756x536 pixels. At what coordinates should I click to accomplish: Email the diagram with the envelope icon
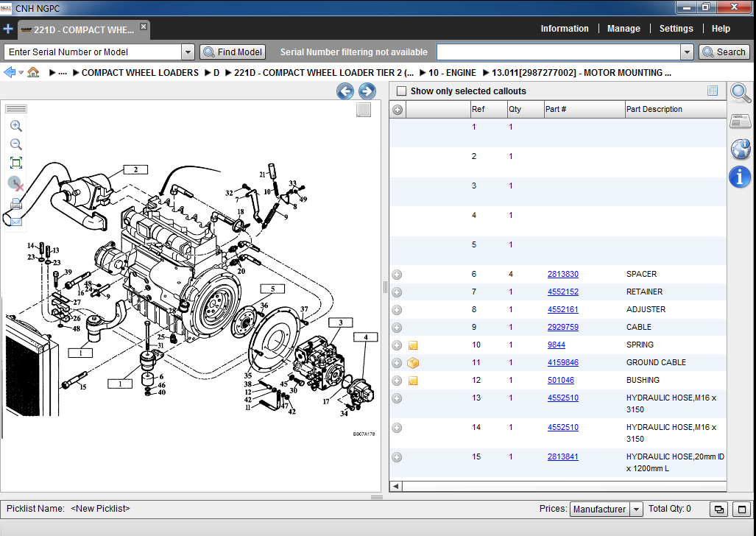[x=15, y=221]
